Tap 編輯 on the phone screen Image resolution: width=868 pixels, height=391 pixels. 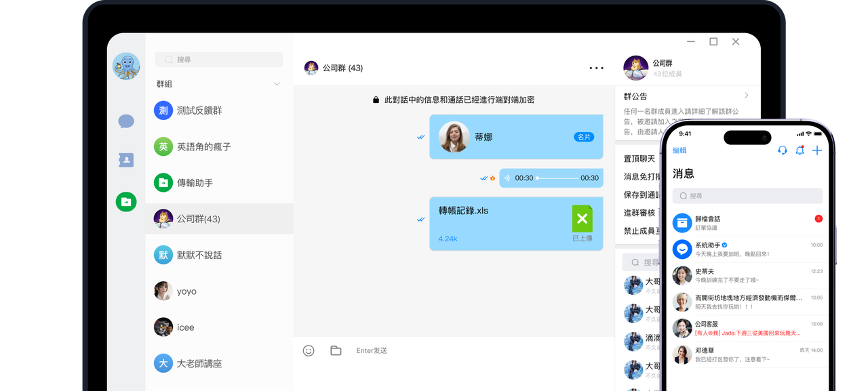tap(679, 150)
